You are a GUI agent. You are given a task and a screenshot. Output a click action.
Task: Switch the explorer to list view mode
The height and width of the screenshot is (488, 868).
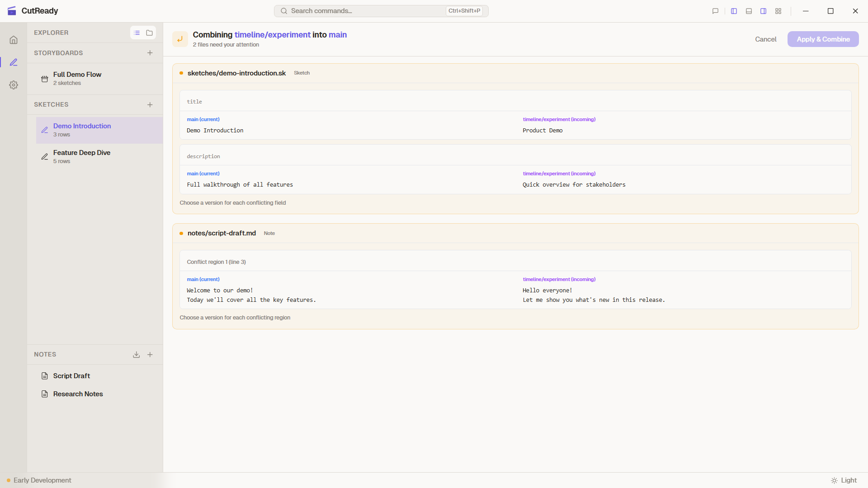click(137, 33)
